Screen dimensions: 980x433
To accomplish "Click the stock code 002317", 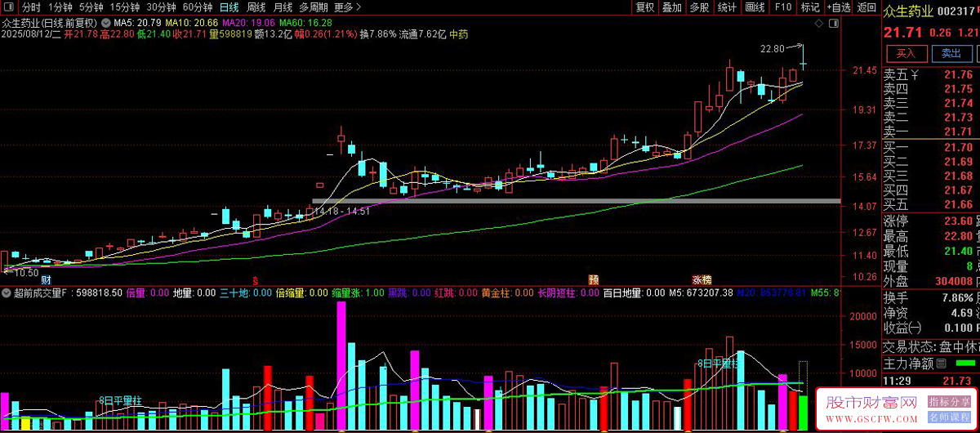I will point(958,11).
